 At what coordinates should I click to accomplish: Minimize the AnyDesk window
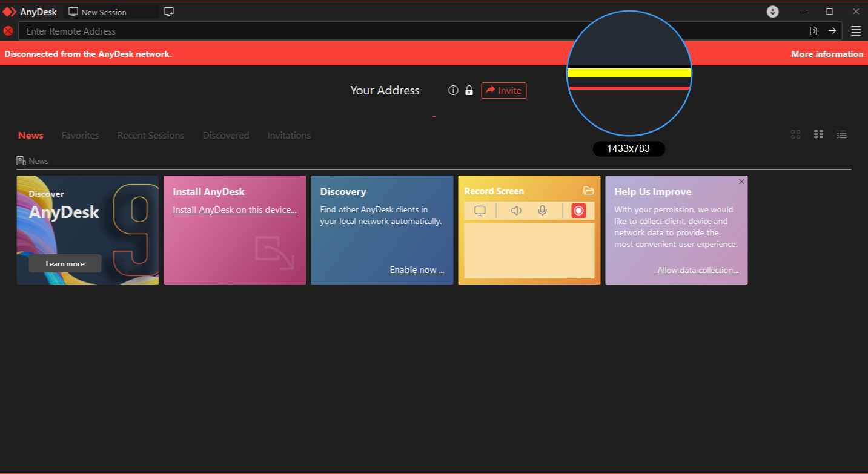[803, 12]
